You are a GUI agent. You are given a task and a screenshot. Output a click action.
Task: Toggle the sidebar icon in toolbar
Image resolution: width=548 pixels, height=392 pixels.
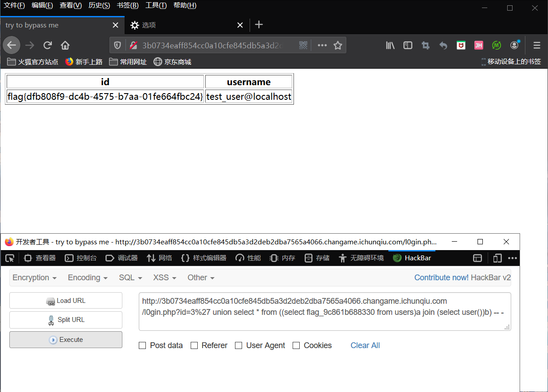coord(408,45)
